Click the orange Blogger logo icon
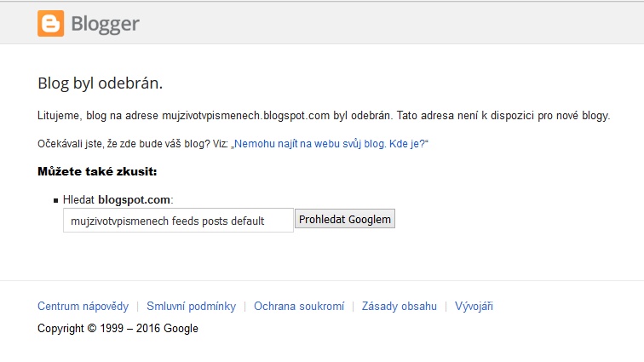Screen dimensions: 644x362 coord(50,24)
